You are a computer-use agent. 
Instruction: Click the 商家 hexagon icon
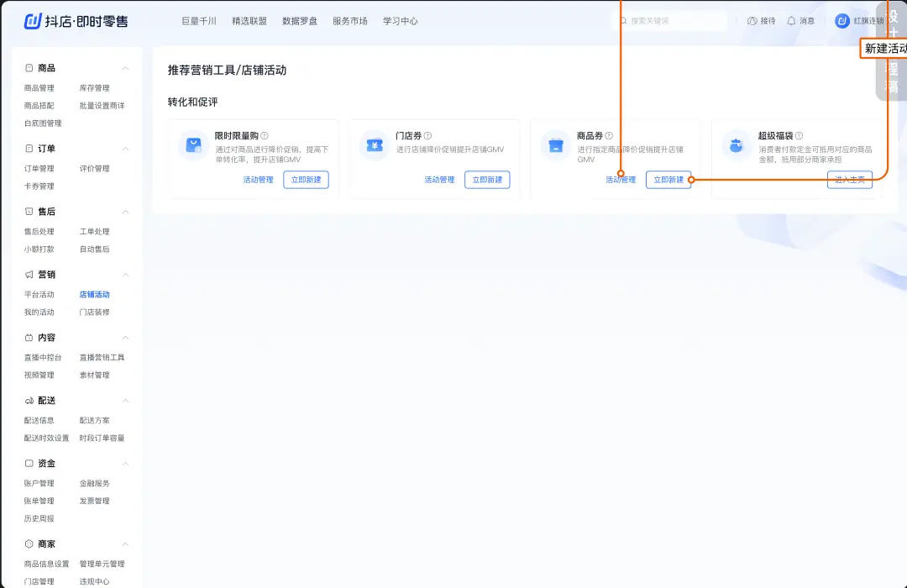[29, 544]
